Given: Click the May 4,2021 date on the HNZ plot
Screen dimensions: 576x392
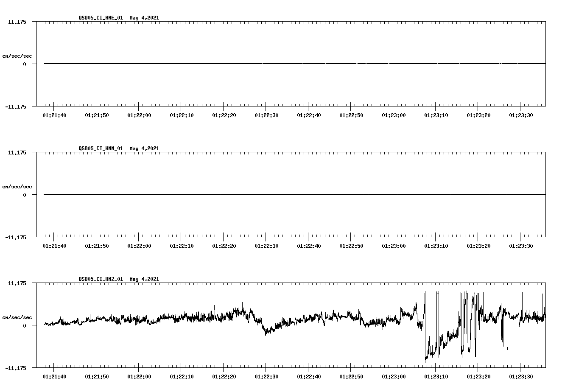Looking at the screenshot, I should (144, 279).
